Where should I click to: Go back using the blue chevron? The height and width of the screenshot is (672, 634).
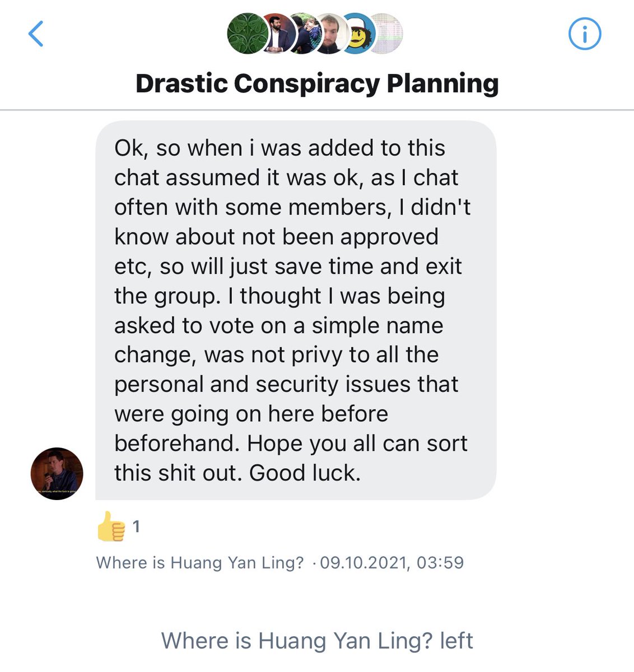[x=36, y=34]
